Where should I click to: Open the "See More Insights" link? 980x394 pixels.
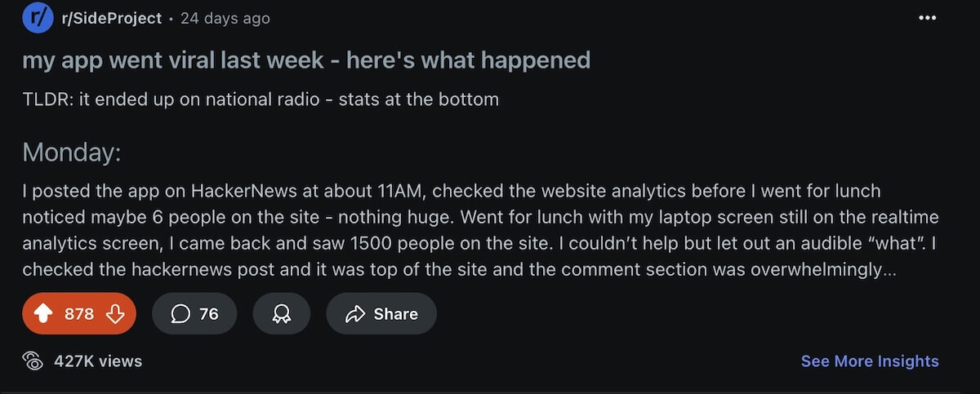pyautogui.click(x=870, y=361)
